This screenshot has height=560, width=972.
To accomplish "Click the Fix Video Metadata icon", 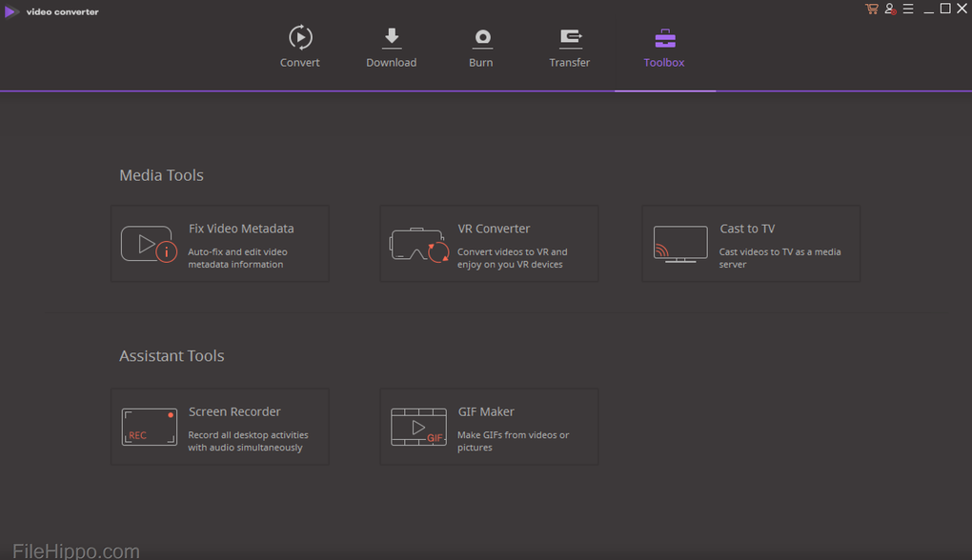I will (x=149, y=244).
